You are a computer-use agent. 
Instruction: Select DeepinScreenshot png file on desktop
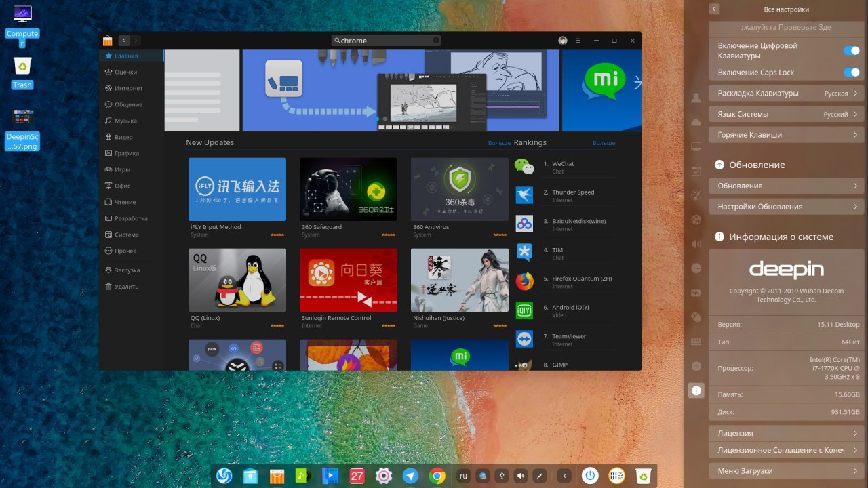click(22, 129)
